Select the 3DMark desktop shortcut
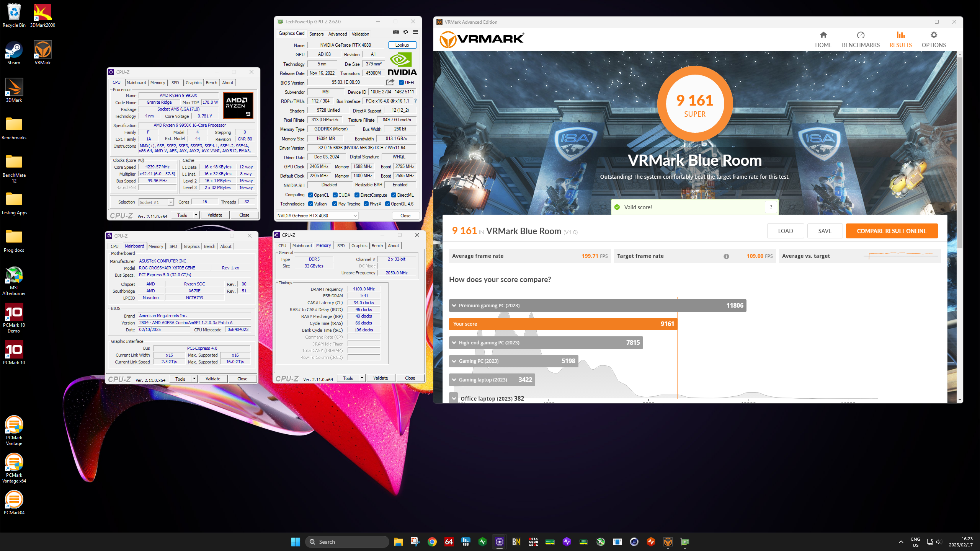 click(14, 91)
